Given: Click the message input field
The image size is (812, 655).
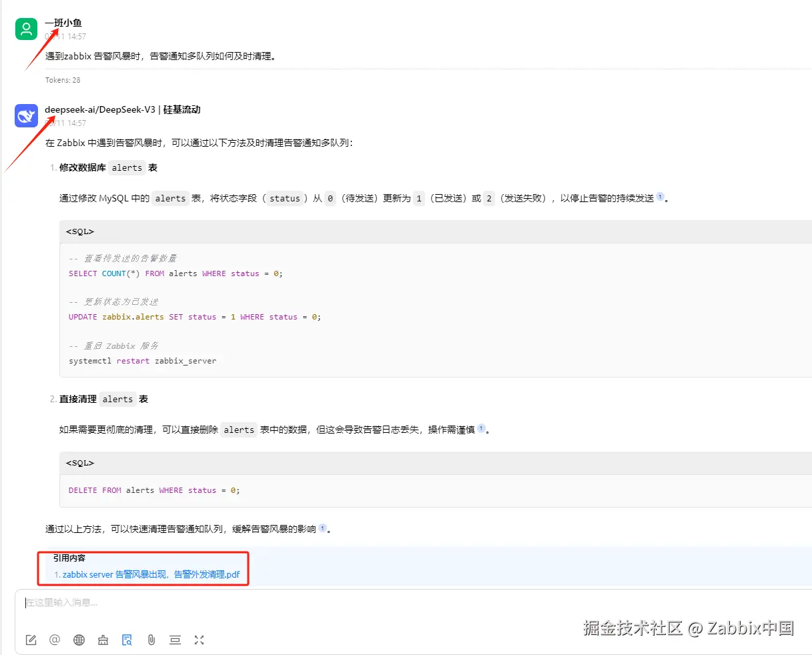Looking at the screenshot, I should (x=414, y=603).
